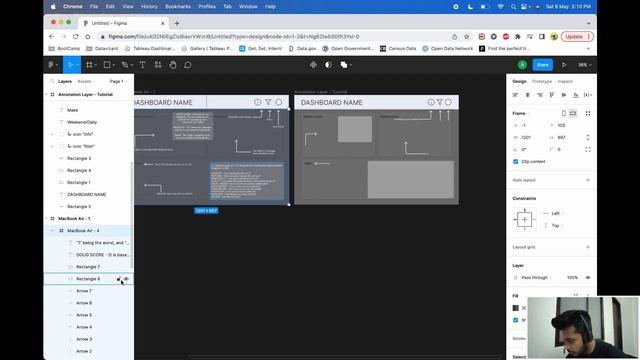Viewport: 640px width, 360px height.
Task: Click info icon in left dashboard frame
Action: pyautogui.click(x=258, y=102)
